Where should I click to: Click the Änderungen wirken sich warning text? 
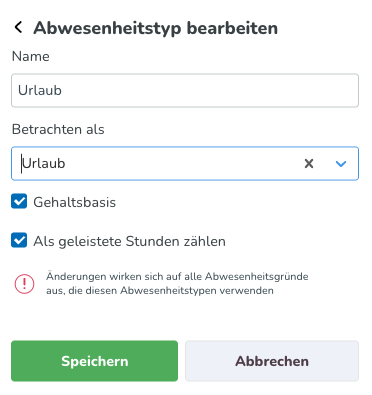pos(177,276)
